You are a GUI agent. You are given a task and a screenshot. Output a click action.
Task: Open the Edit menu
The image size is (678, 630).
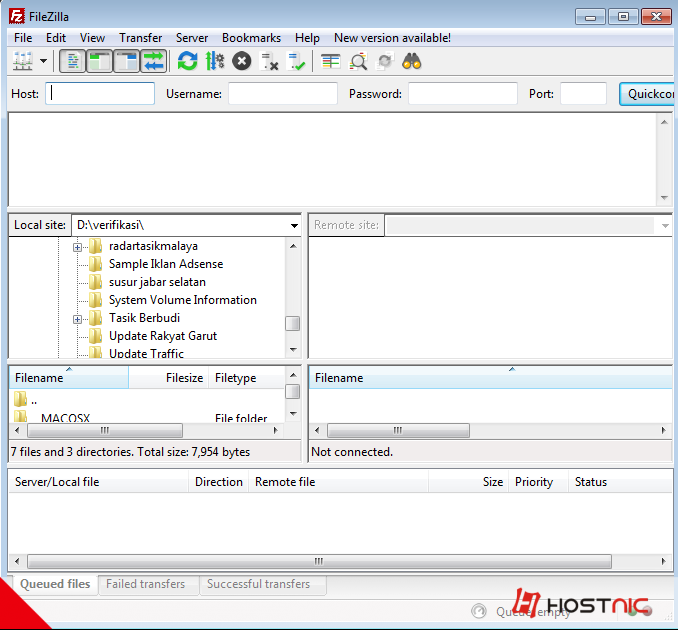(x=56, y=38)
